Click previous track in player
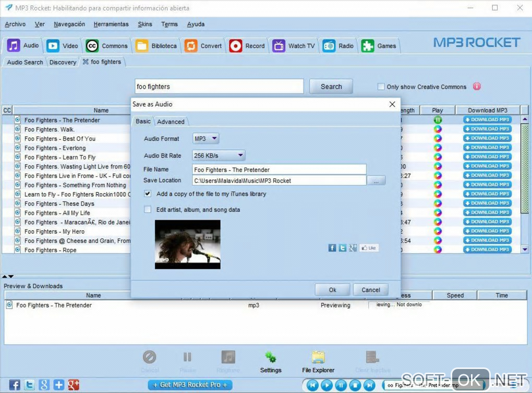This screenshot has width=532, height=393. point(312,385)
